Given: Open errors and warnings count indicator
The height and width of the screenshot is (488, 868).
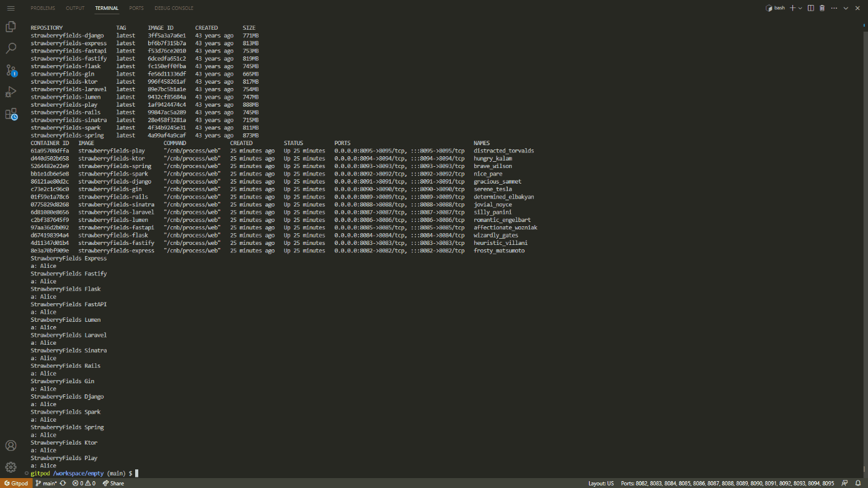Looking at the screenshot, I should click(x=84, y=483).
